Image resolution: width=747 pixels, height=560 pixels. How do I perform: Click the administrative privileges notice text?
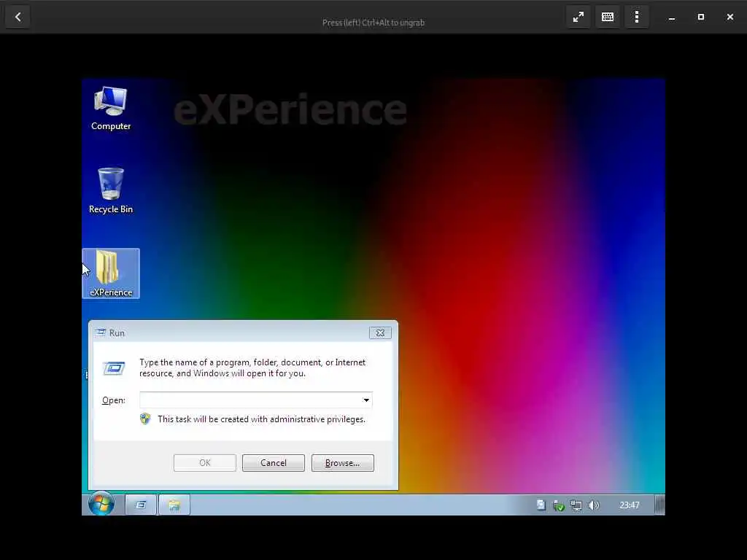(x=262, y=419)
